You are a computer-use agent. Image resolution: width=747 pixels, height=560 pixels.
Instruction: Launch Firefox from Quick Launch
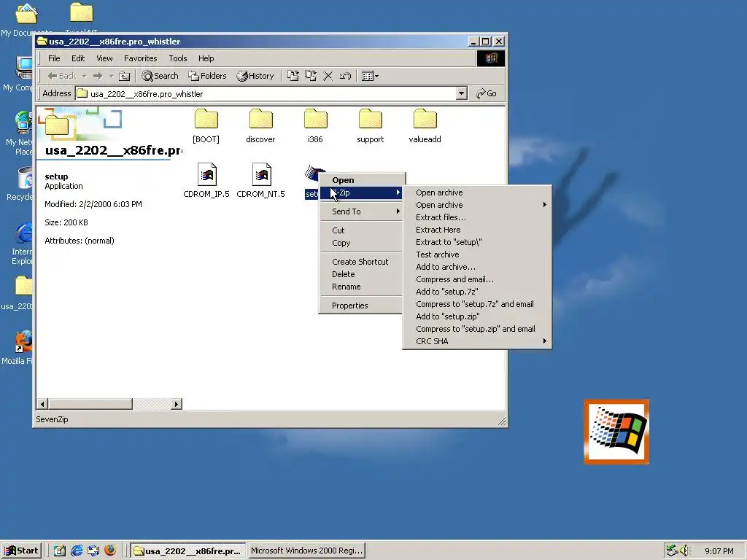[x=110, y=551]
